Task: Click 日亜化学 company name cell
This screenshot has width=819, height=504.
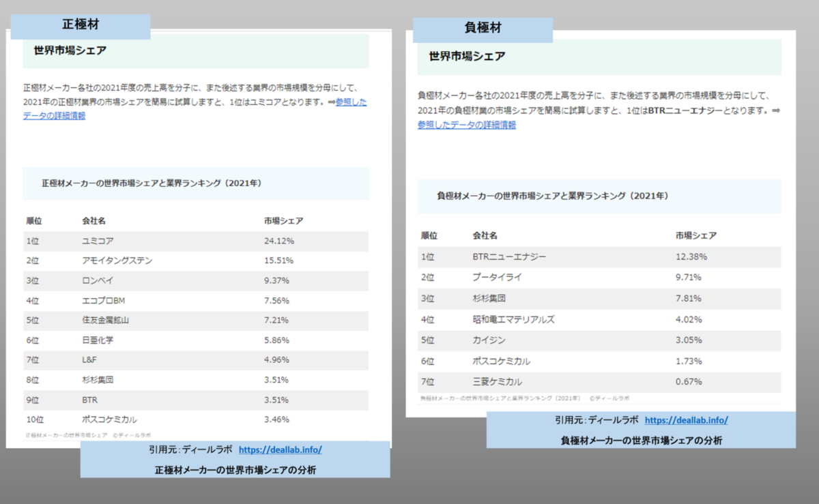Action: click(98, 340)
